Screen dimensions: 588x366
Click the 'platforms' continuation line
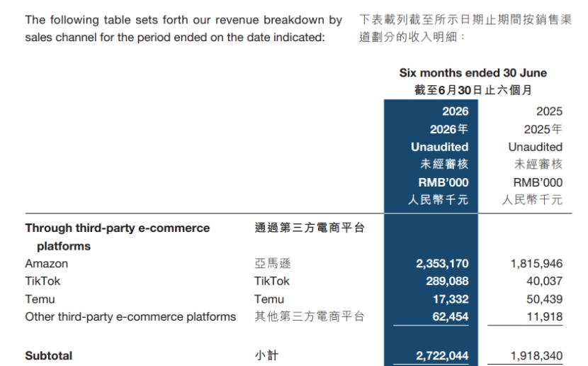(x=64, y=246)
